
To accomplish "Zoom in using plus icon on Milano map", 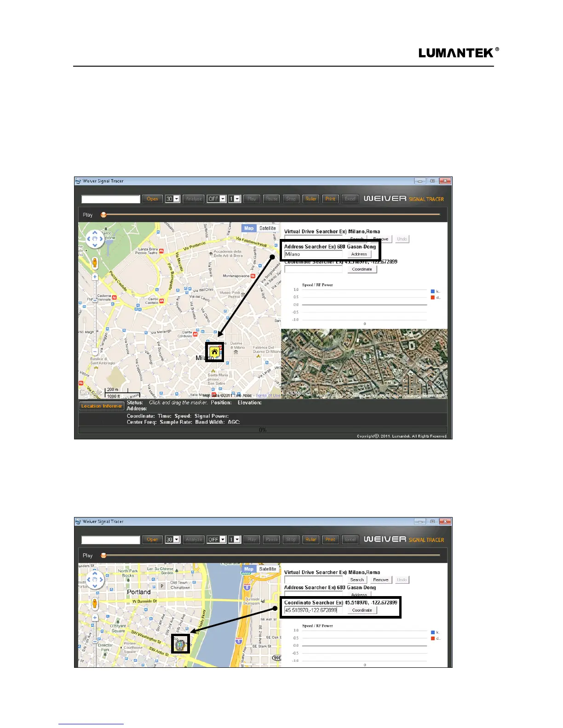I will (x=95, y=277).
